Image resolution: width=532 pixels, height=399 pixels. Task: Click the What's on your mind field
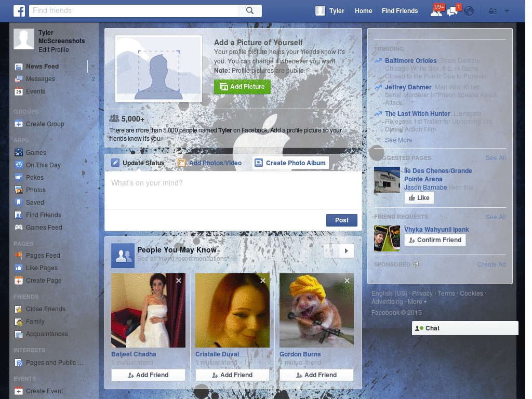[233, 190]
